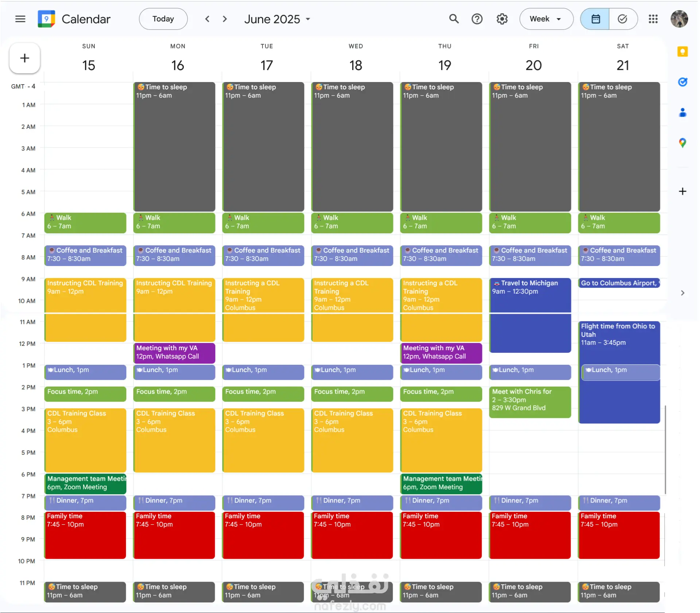This screenshot has width=700, height=613.
Task: Click the Today button
Action: (163, 19)
